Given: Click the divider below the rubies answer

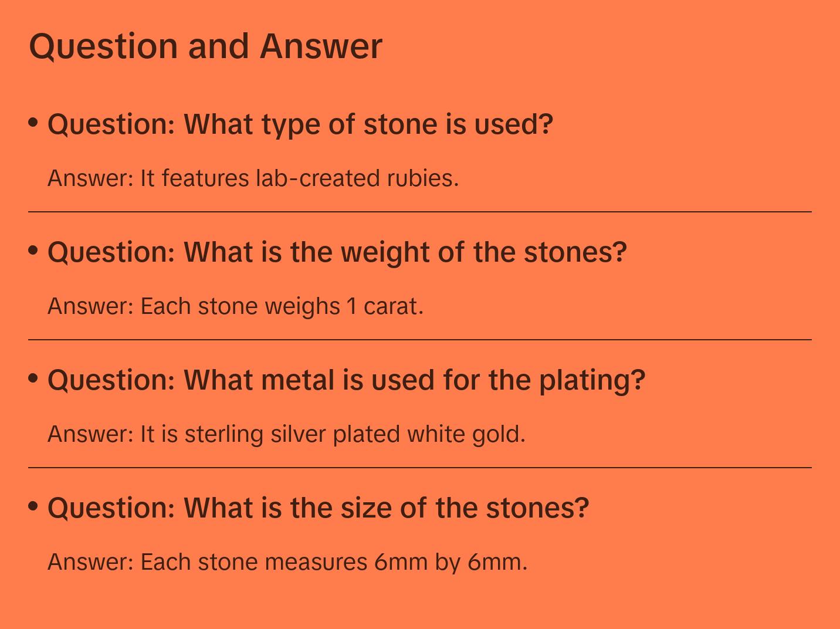Looking at the screenshot, I should (x=420, y=212).
